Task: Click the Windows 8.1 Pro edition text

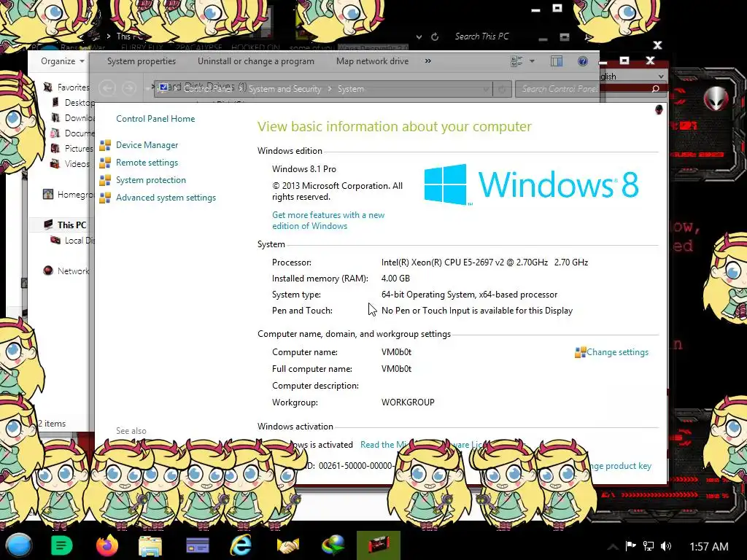Action: (304, 169)
